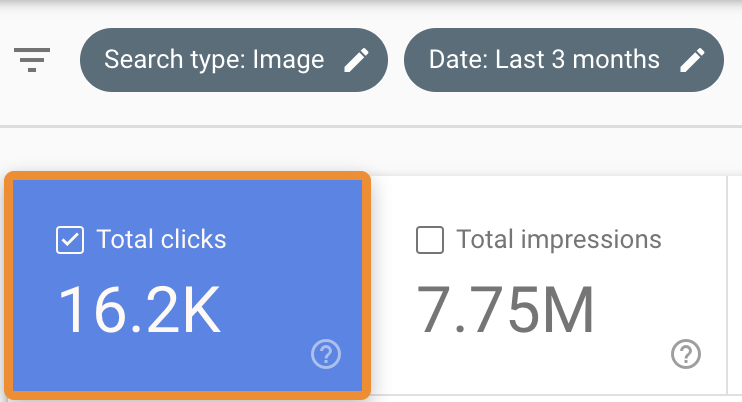Select the 7.75M impressions value

point(505,309)
